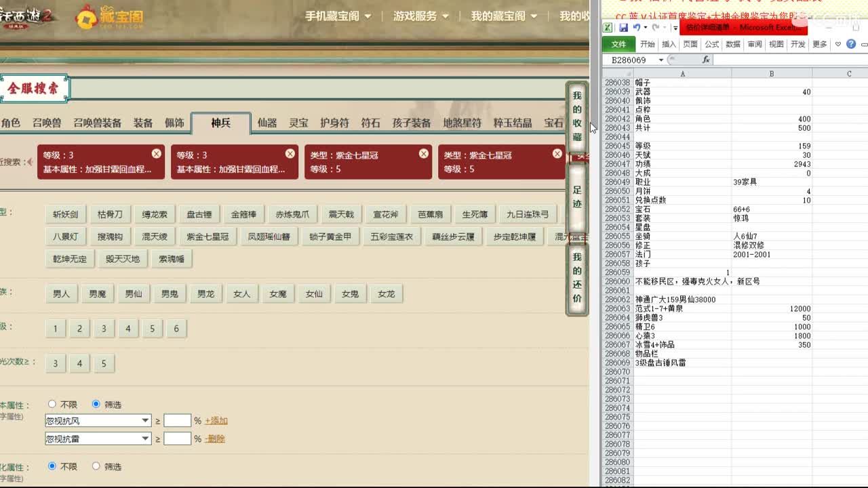Switch to the 召唤兽装备 tab
The width and height of the screenshot is (868, 488).
98,123
